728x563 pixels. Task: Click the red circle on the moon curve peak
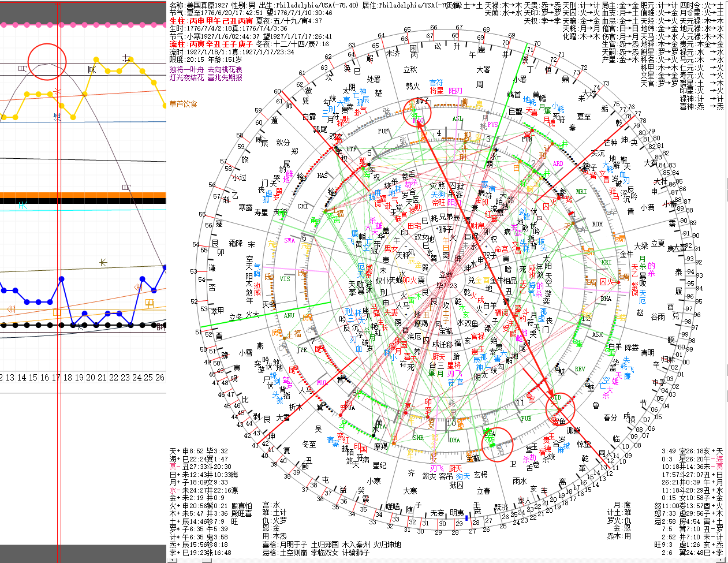pos(48,62)
